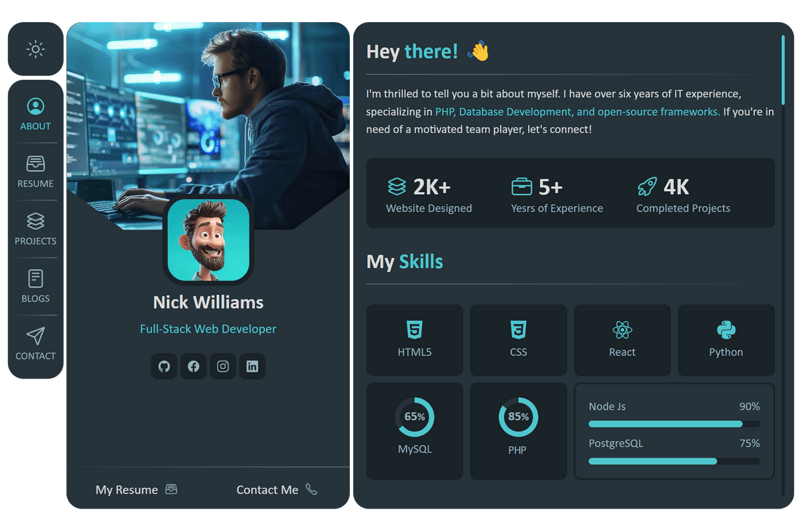The height and width of the screenshot is (532, 804).
Task: Select the CSS skill card
Action: [518, 340]
